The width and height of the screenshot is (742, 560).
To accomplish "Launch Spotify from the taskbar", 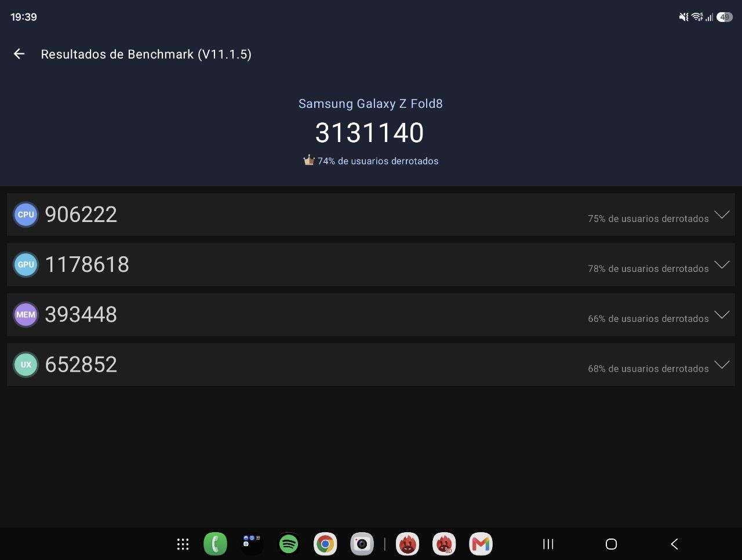I will tap(289, 544).
